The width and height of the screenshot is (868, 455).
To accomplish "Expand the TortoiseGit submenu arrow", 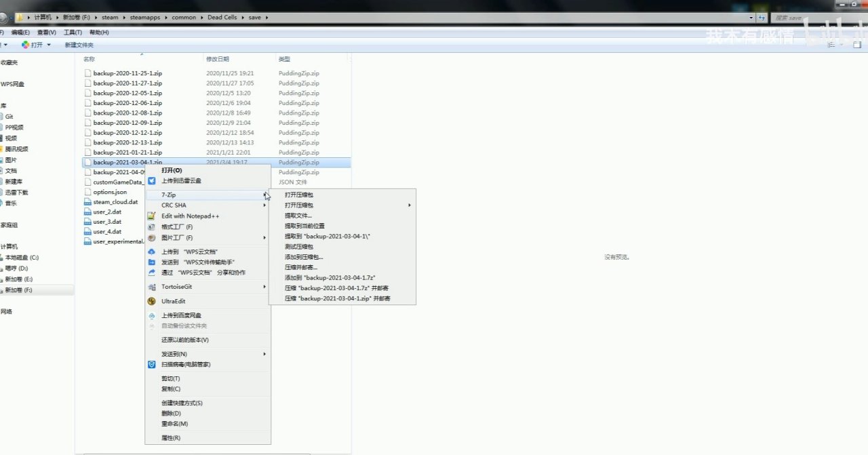I will point(264,287).
